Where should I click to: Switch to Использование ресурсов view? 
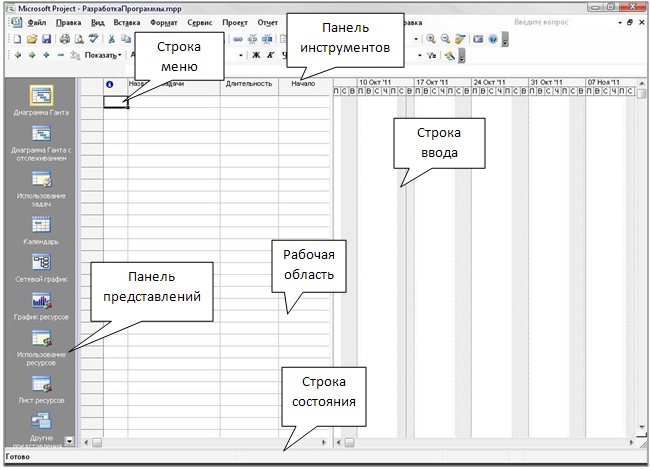click(41, 348)
